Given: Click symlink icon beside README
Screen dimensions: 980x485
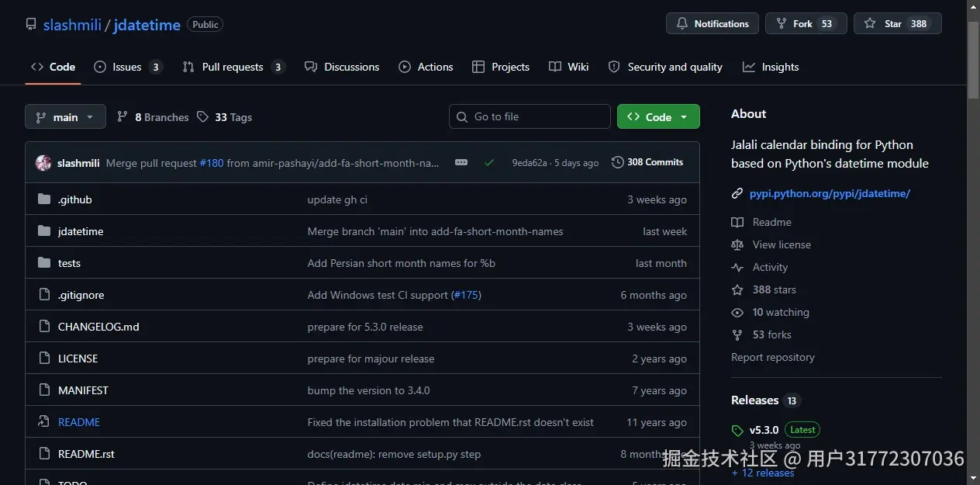Looking at the screenshot, I should pos(44,422).
